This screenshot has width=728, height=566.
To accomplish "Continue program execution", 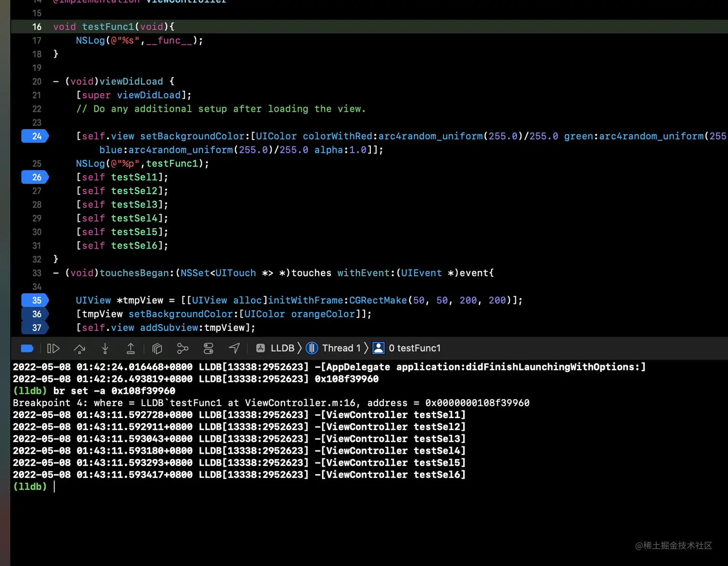I will point(53,348).
